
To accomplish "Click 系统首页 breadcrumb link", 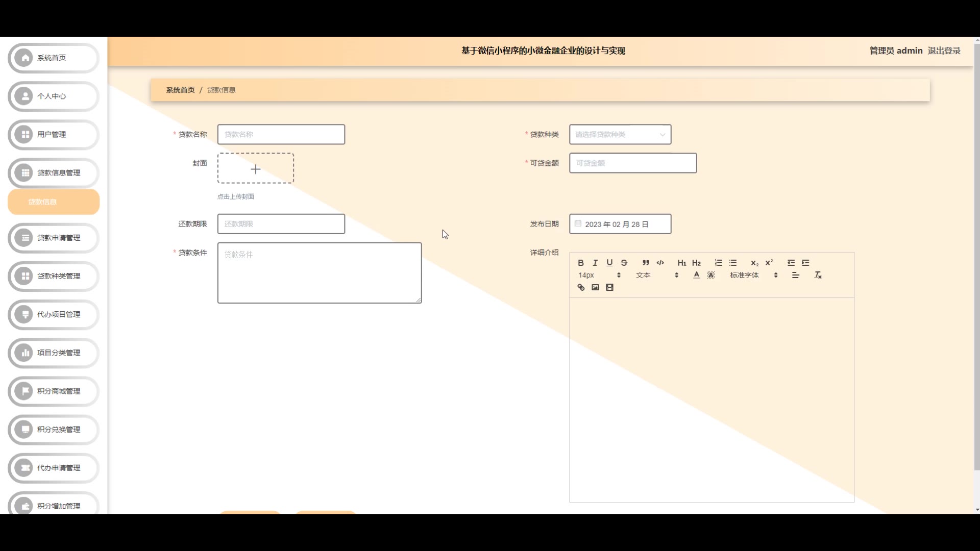I will coord(180,90).
